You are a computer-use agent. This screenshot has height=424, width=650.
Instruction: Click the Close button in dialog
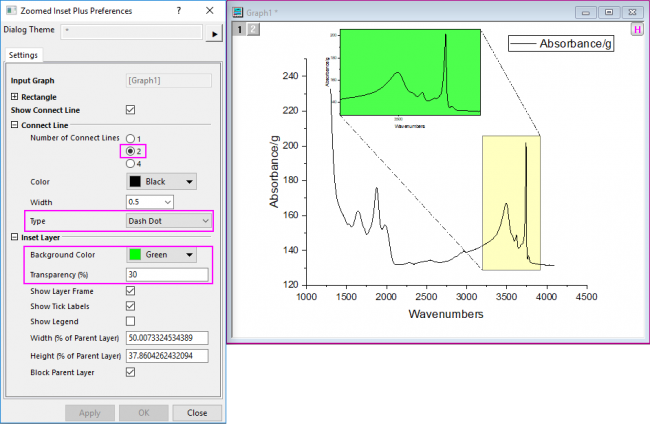click(196, 412)
